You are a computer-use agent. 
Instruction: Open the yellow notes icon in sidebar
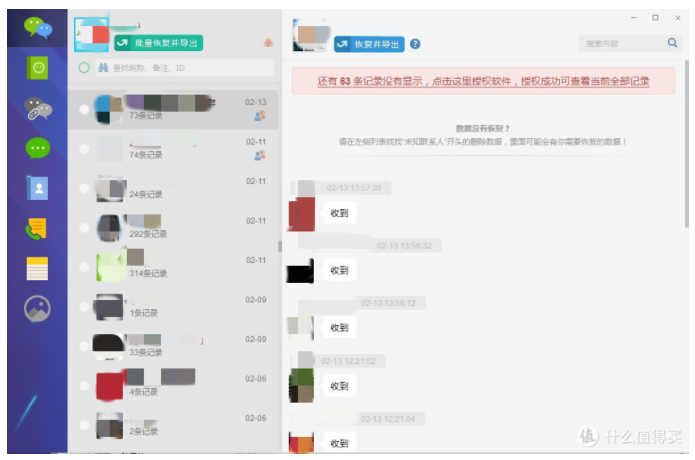coord(38,268)
